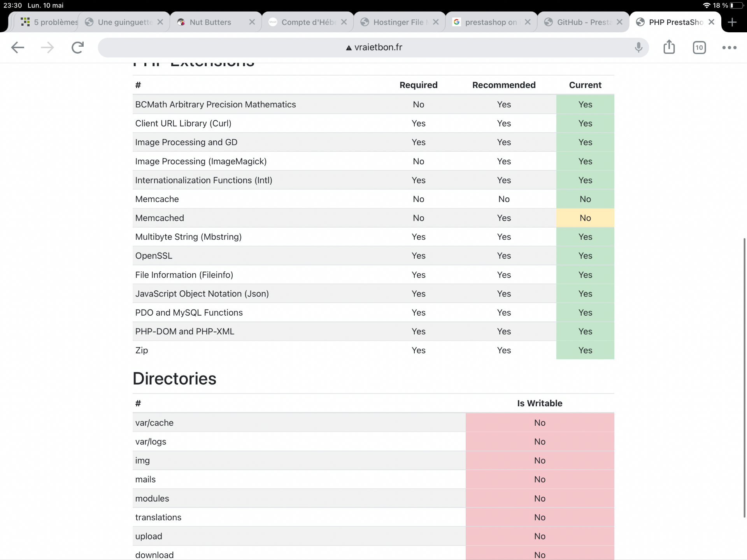Open the three-dot browser menu
The width and height of the screenshot is (747, 560).
click(729, 47)
